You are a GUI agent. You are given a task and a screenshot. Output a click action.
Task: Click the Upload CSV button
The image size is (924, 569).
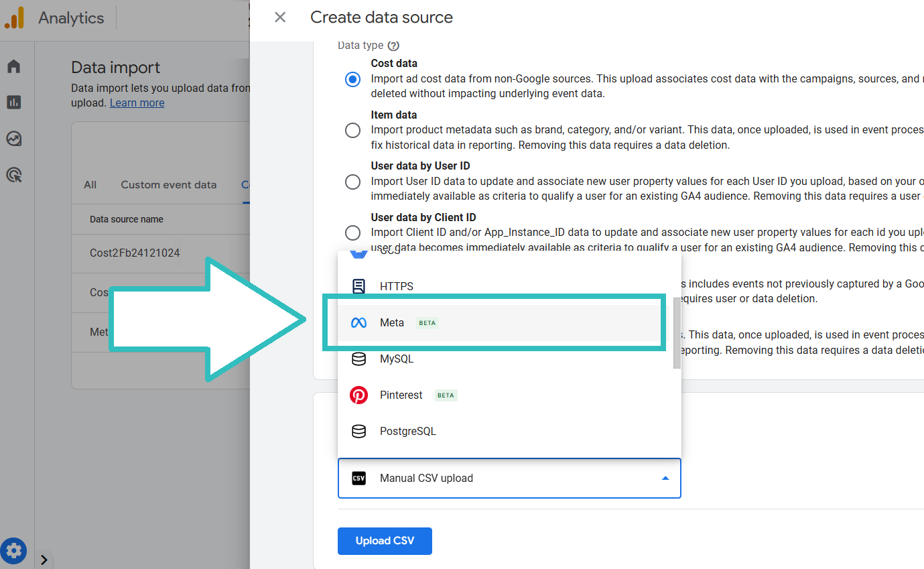(385, 542)
